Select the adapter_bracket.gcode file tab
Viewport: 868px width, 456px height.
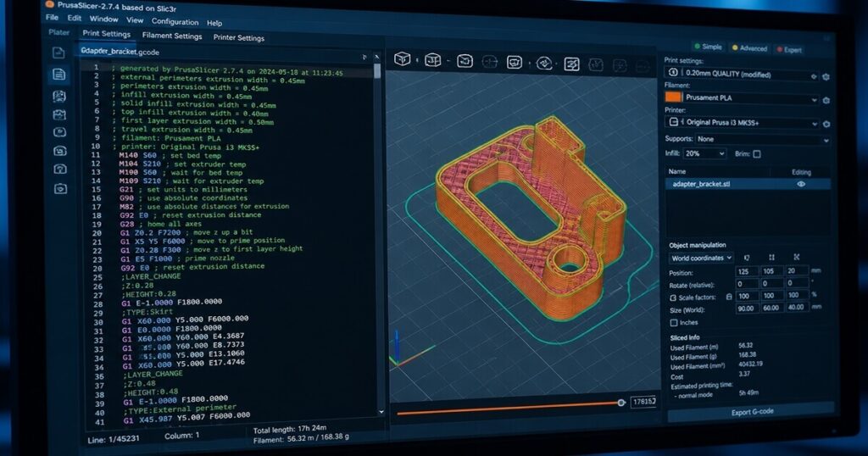[120, 52]
